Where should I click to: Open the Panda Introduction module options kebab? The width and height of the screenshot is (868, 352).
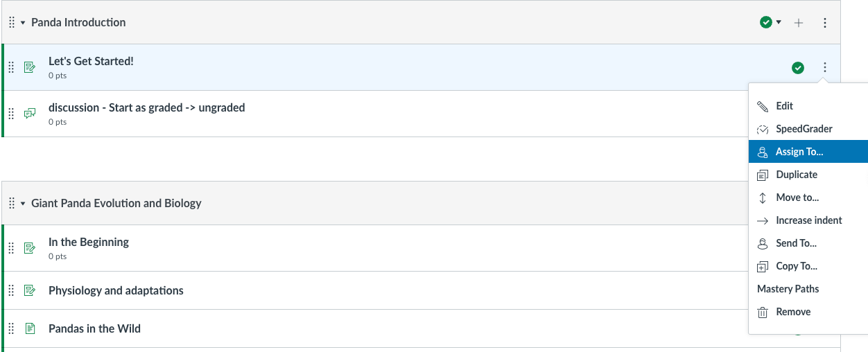[x=825, y=23]
